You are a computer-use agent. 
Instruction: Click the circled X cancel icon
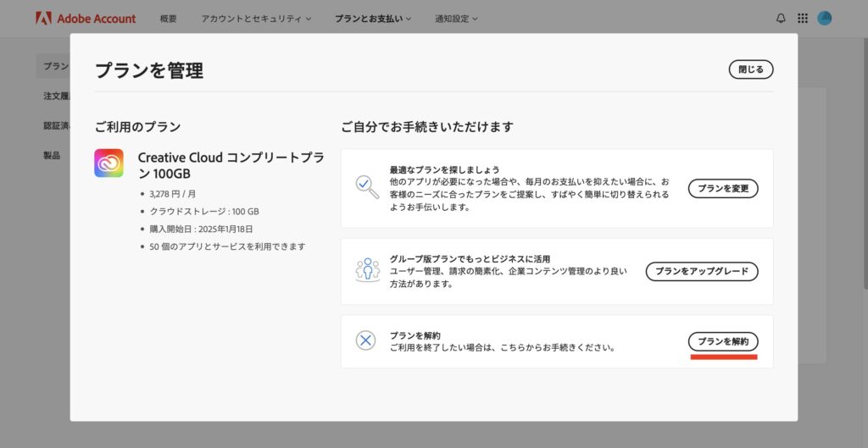(x=366, y=340)
